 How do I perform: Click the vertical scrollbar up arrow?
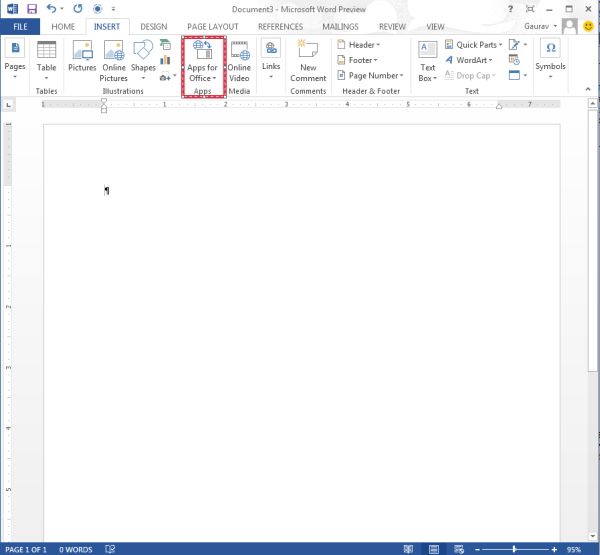tap(592, 103)
